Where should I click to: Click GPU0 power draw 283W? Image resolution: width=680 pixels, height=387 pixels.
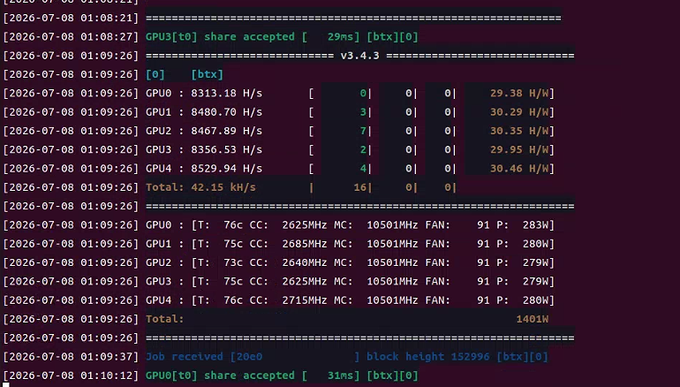click(x=536, y=225)
